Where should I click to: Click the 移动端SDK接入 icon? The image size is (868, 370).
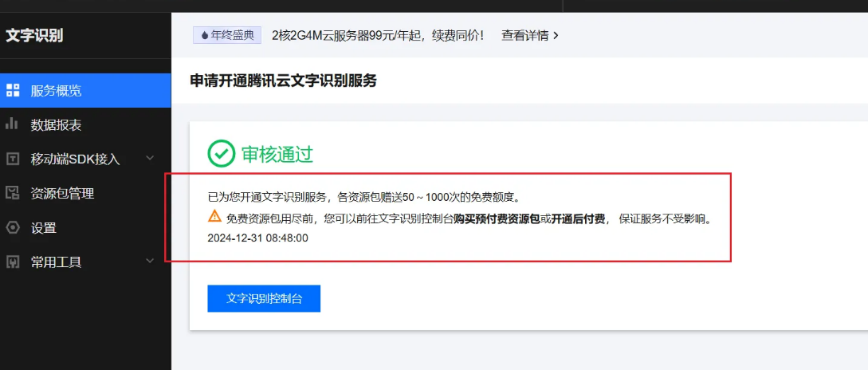click(x=12, y=159)
